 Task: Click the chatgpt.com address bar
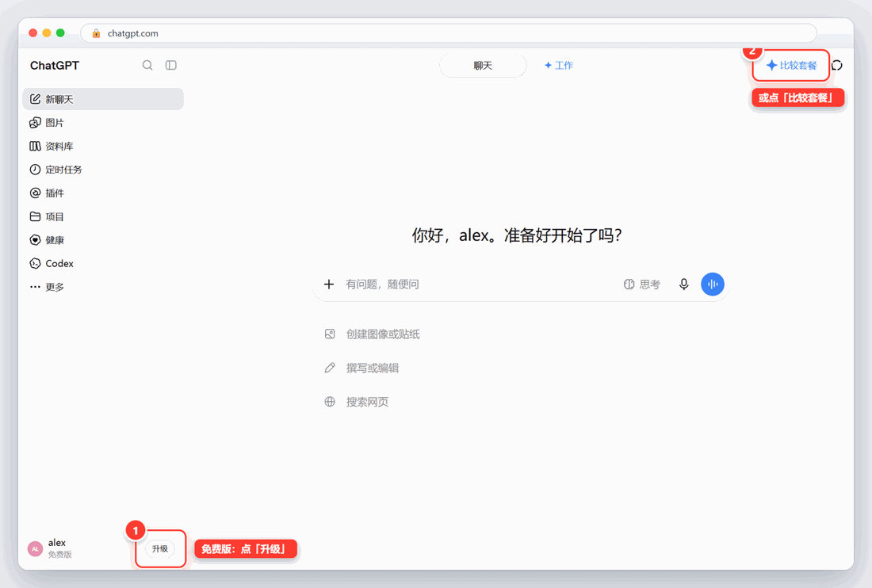point(448,33)
